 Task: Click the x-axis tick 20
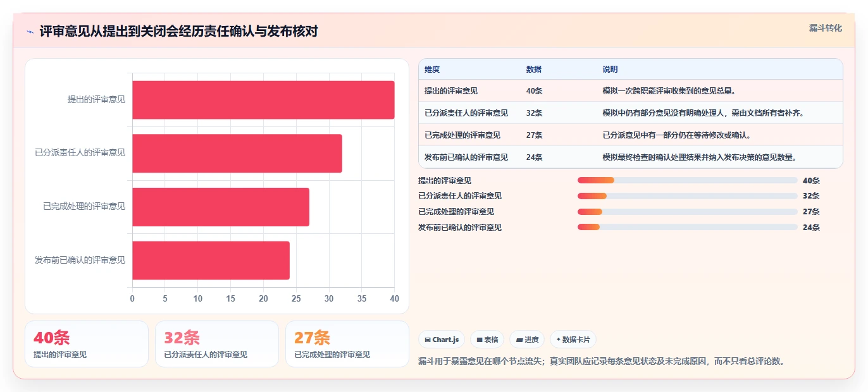263,298
